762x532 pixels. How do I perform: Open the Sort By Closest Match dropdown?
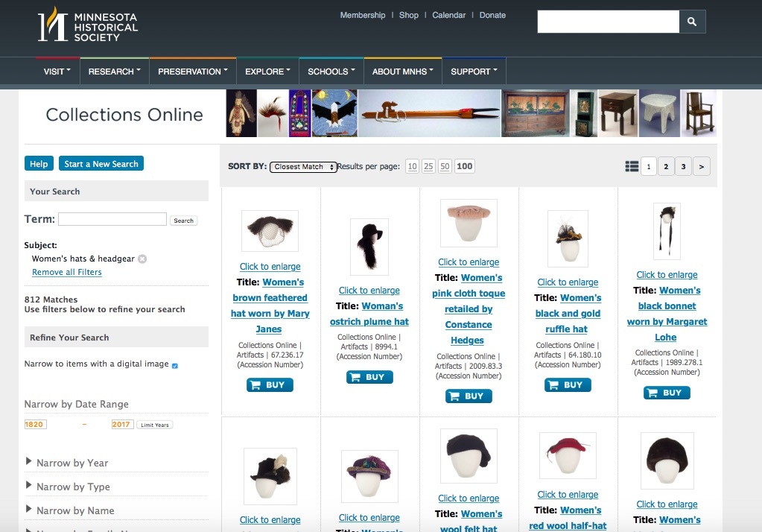303,167
